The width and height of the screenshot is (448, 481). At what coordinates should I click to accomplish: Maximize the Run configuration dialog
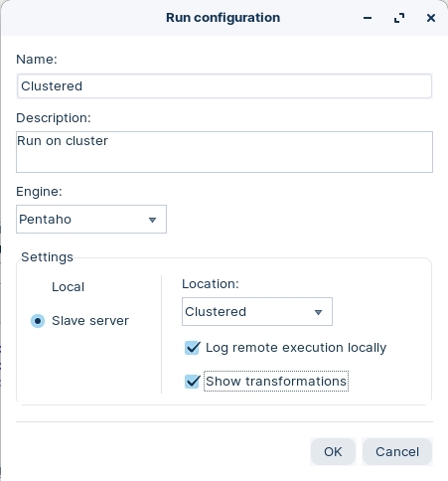point(399,18)
